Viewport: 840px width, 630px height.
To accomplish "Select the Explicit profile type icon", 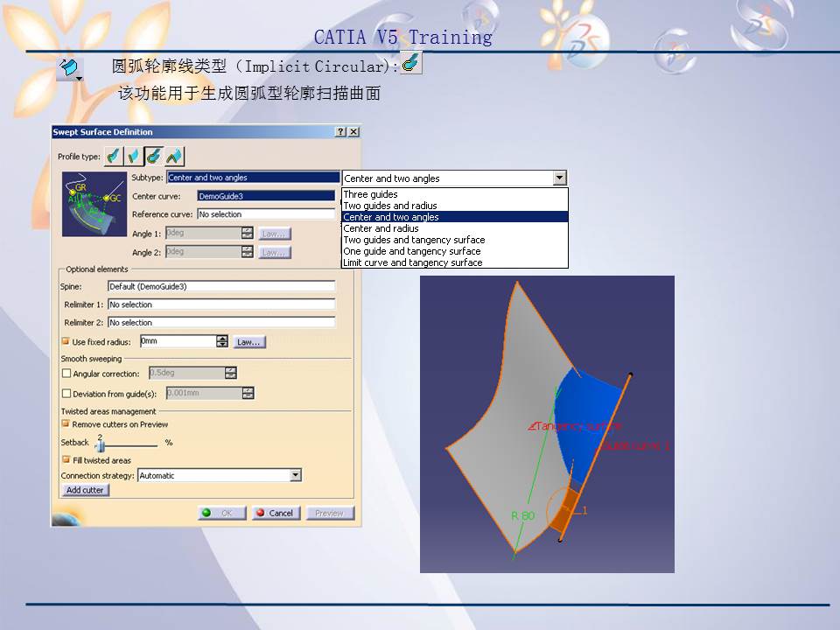I will (x=113, y=155).
